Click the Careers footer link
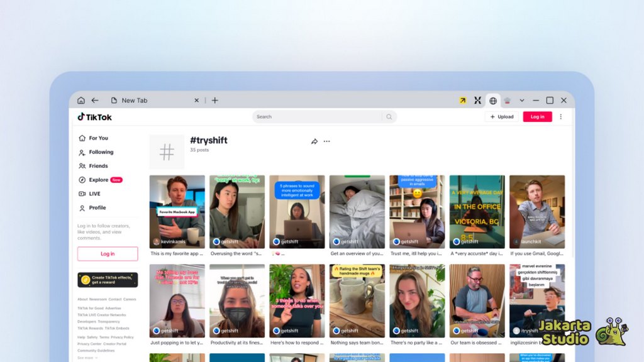Screen dimensions: 644x362 [130, 299]
